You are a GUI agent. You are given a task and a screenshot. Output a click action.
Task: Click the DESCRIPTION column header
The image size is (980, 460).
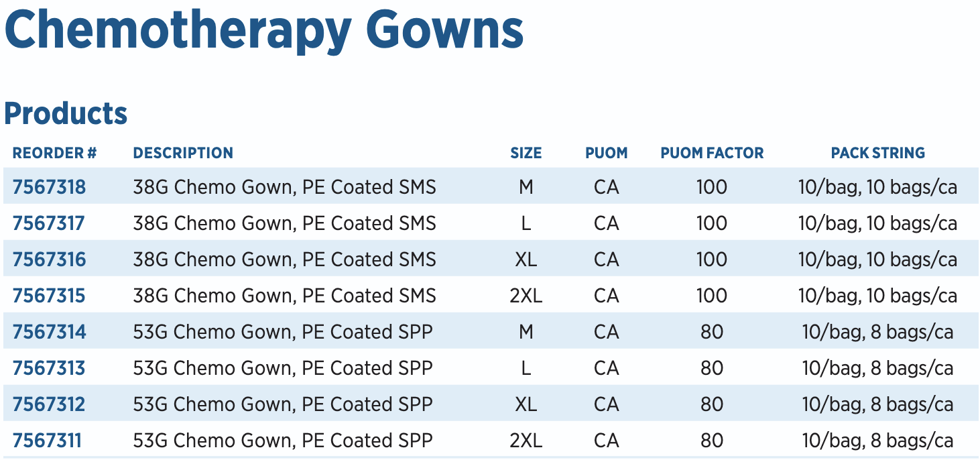pyautogui.click(x=183, y=153)
